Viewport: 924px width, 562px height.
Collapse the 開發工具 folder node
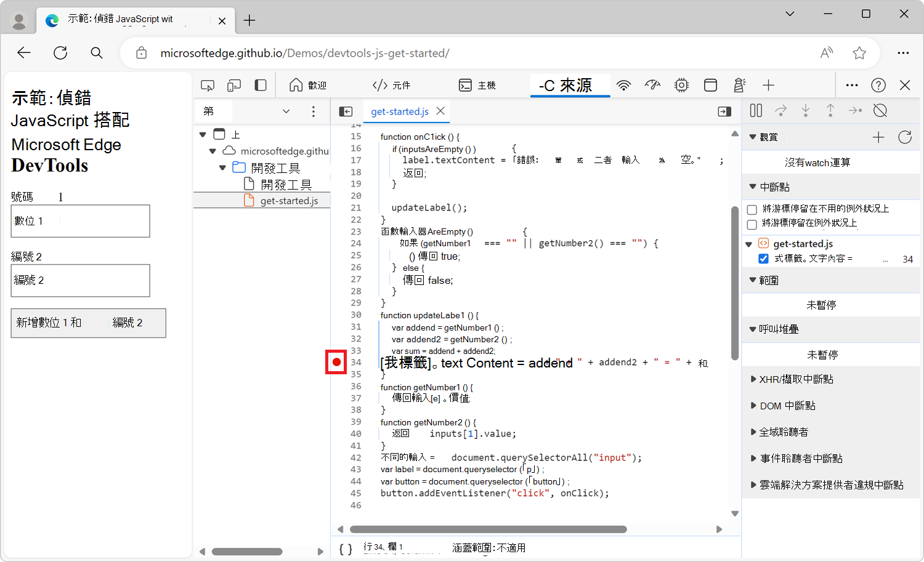pyautogui.click(x=222, y=167)
